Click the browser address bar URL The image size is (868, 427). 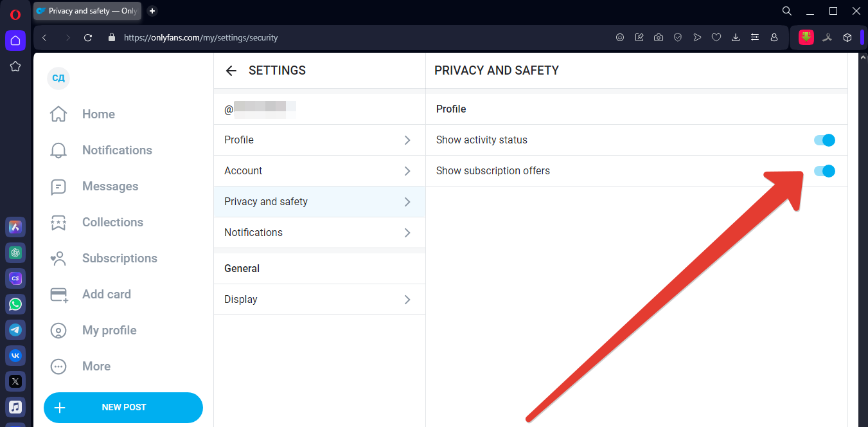pyautogui.click(x=200, y=38)
